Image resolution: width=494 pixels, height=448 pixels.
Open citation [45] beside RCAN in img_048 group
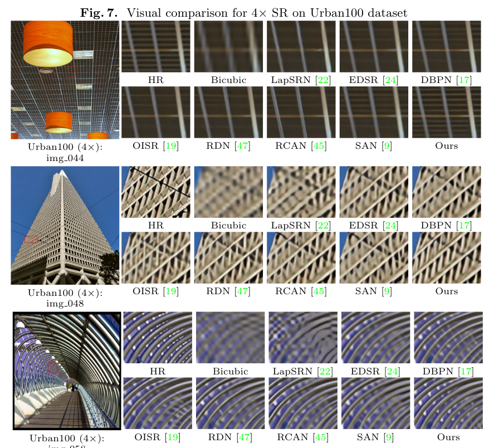tap(319, 291)
